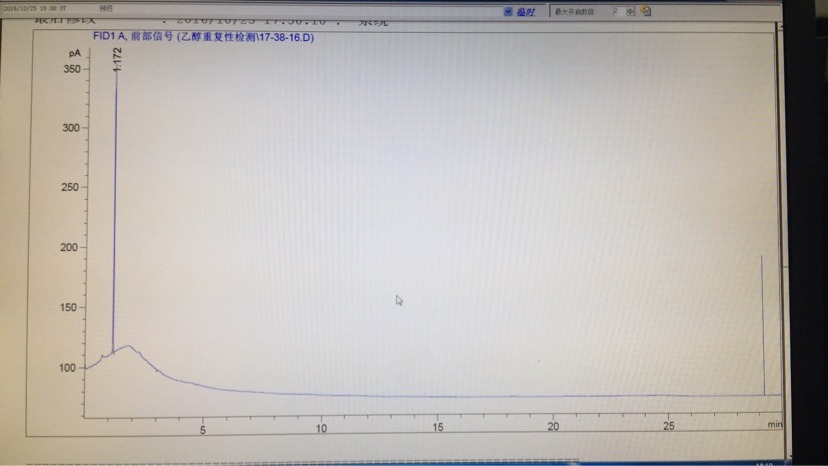Click the document icon right of the spinner
Screen dimensions: 828x466
(646, 11)
